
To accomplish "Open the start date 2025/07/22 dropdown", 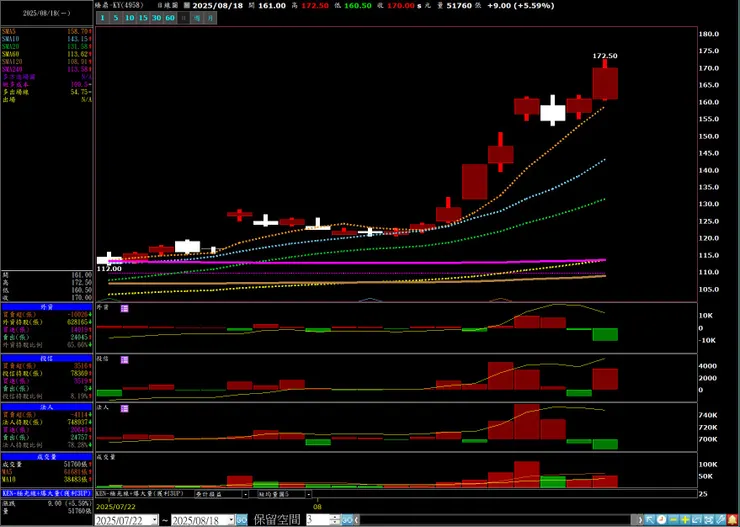I will coord(155,520).
